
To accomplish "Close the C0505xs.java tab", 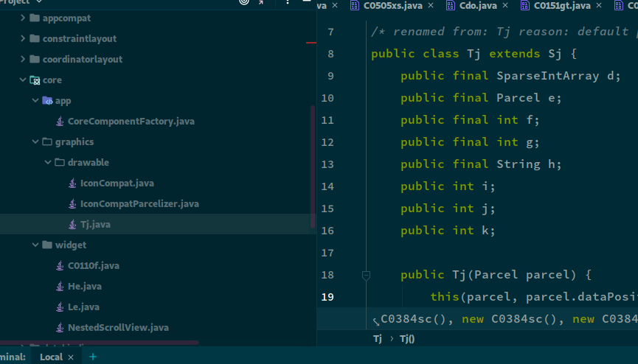I will (431, 5).
